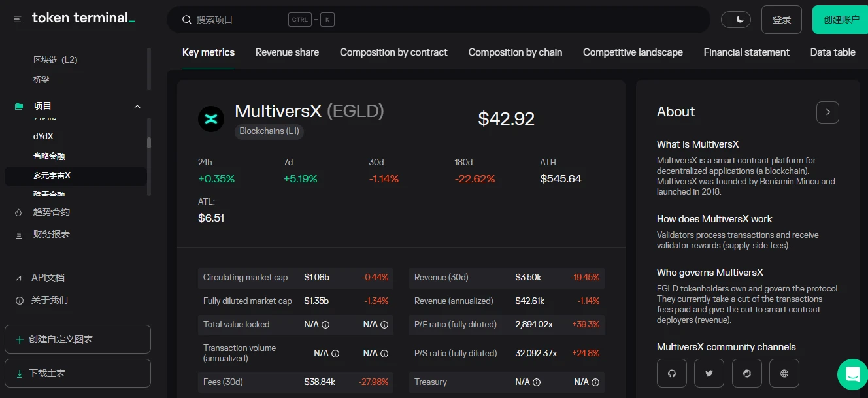Click the Blockchains (L1) tag
The height and width of the screenshot is (398, 868).
point(269,131)
